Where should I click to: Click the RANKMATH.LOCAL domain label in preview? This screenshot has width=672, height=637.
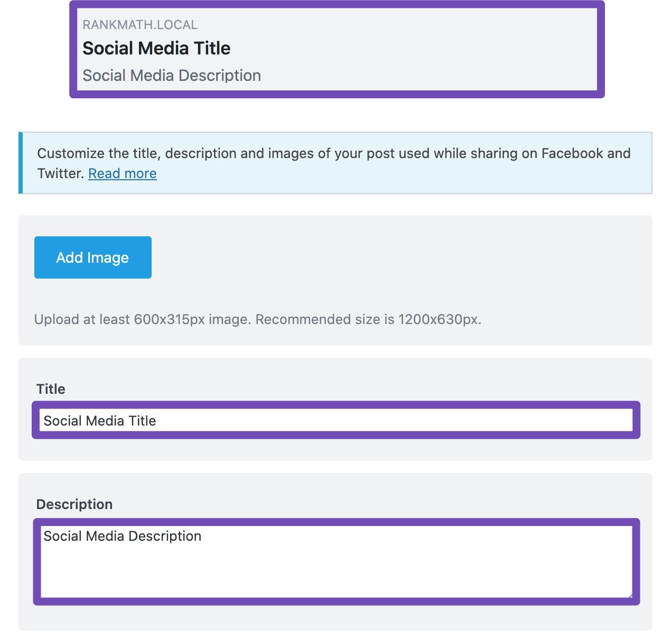coord(139,24)
